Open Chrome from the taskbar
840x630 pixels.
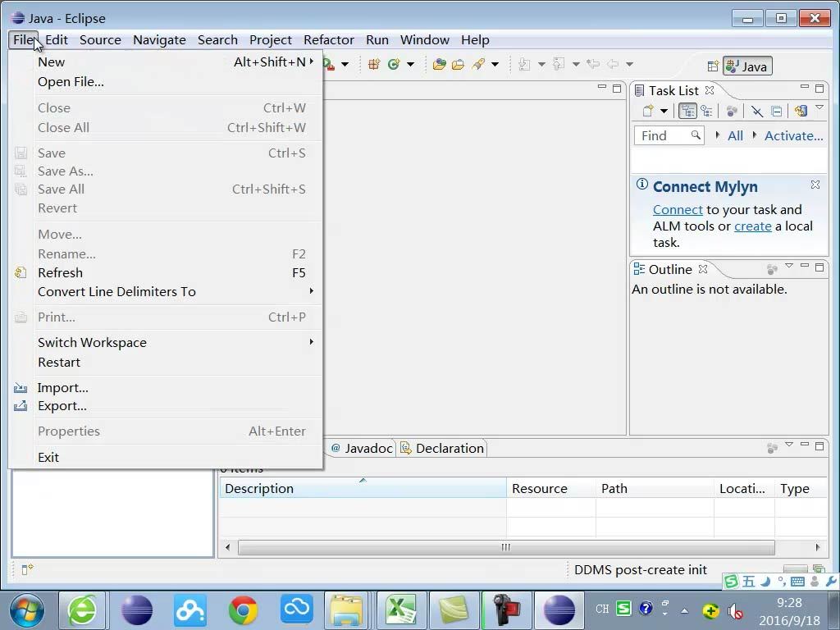point(243,610)
